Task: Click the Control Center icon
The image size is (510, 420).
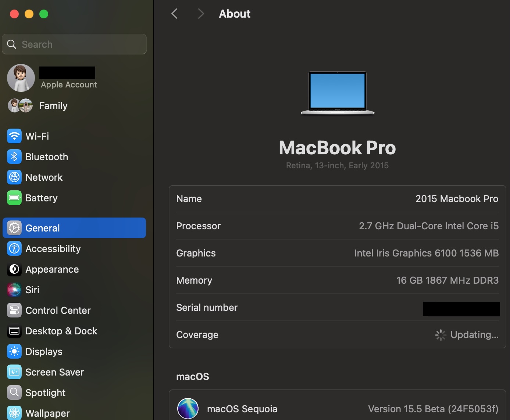Action: pyautogui.click(x=14, y=310)
